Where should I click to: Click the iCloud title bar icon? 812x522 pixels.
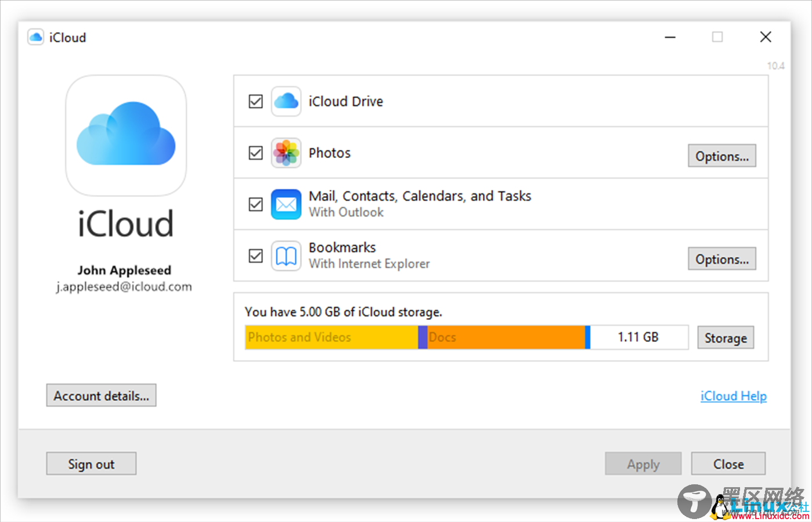pos(35,37)
